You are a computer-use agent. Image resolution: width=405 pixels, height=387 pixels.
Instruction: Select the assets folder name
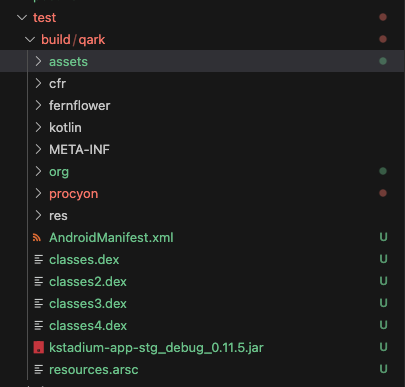[x=68, y=62]
